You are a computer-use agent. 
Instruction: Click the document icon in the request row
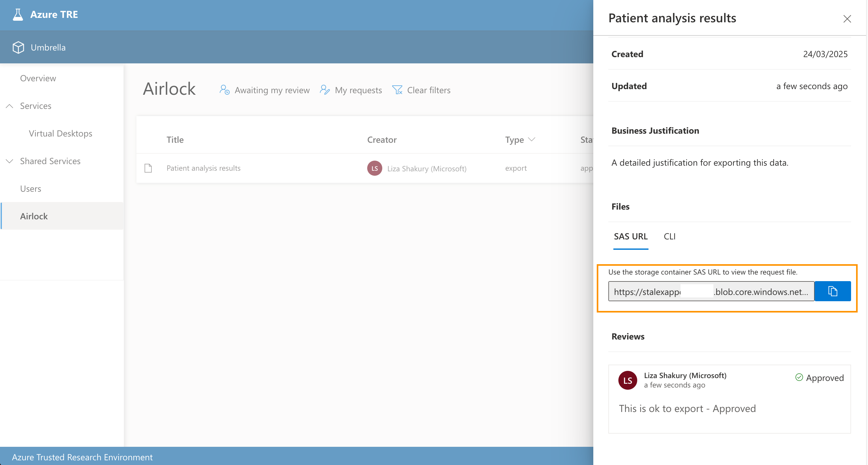[x=148, y=168]
